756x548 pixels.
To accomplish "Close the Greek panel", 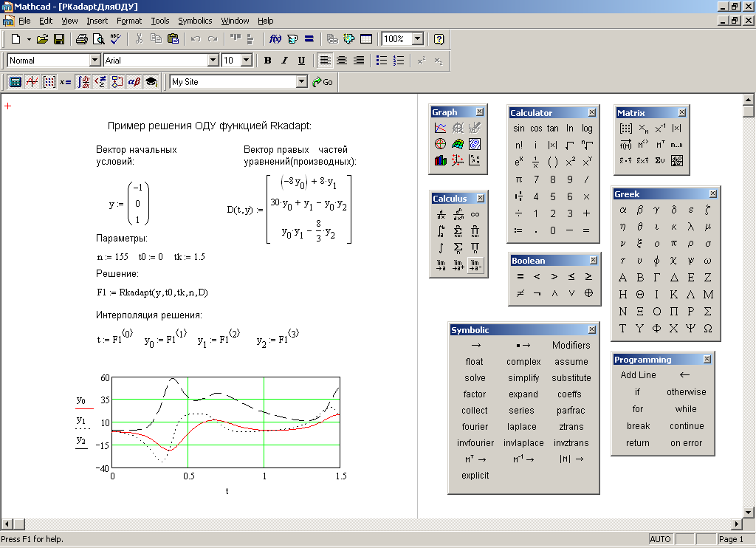I will pos(713,194).
